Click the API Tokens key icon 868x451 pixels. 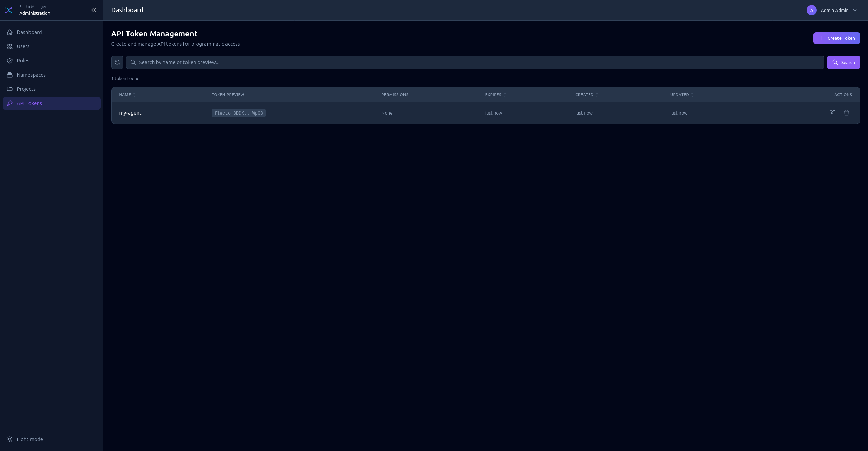click(10, 103)
